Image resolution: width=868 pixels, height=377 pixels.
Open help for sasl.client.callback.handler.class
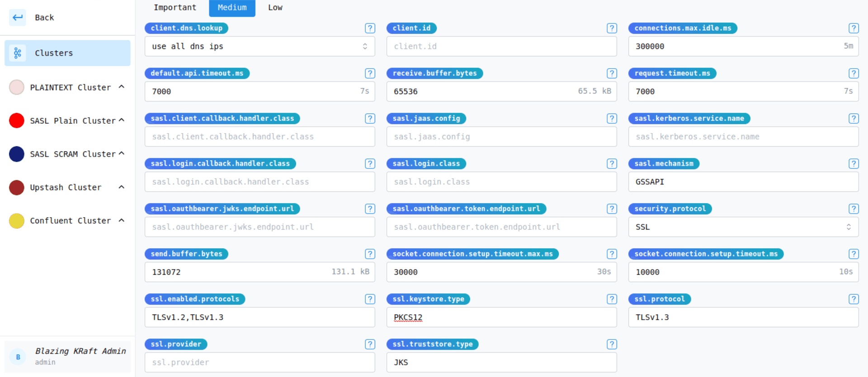pos(370,118)
